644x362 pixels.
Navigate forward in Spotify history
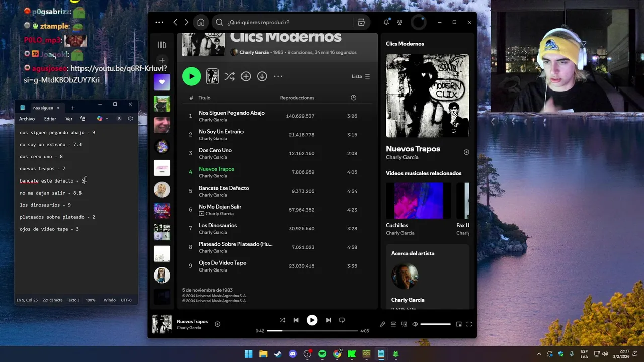click(186, 22)
